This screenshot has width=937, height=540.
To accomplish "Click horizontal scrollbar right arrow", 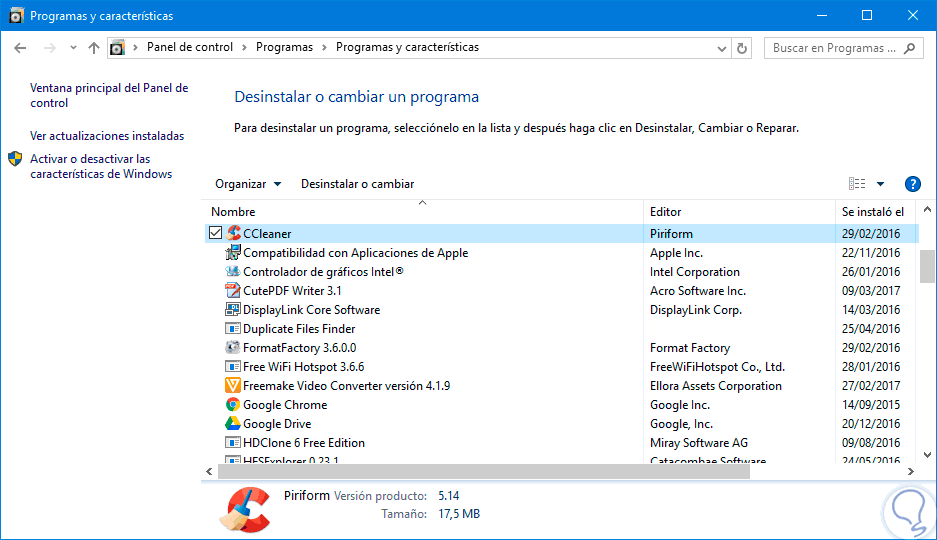I will click(x=911, y=471).
